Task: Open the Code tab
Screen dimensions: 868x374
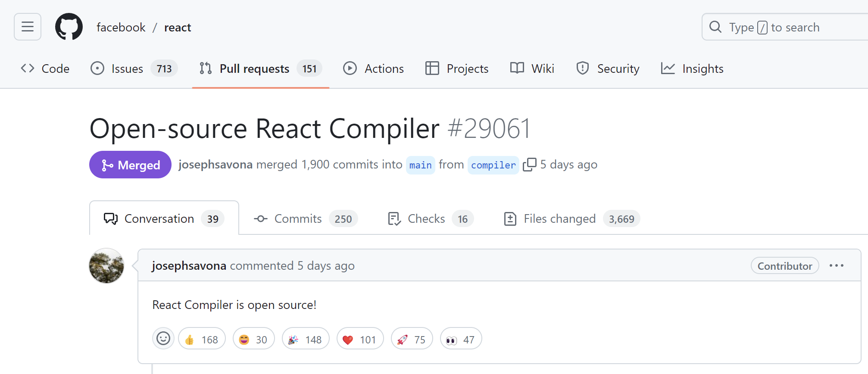Action: 45,69
